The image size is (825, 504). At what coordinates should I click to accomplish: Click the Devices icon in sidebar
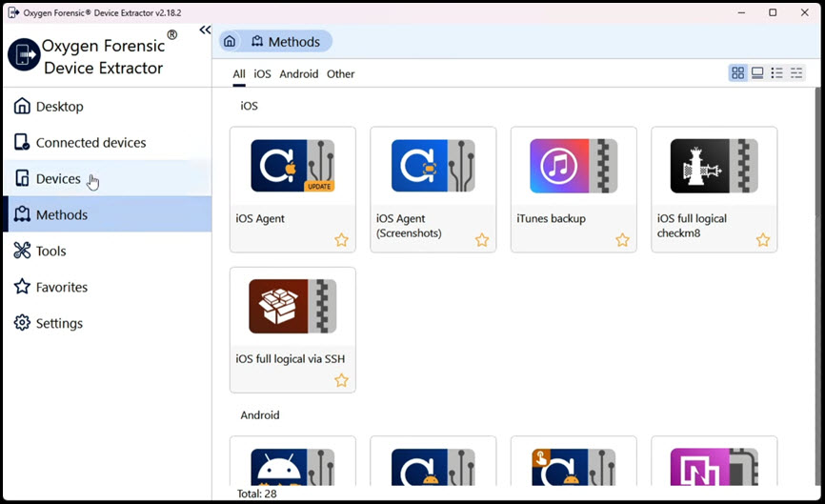[x=22, y=178]
